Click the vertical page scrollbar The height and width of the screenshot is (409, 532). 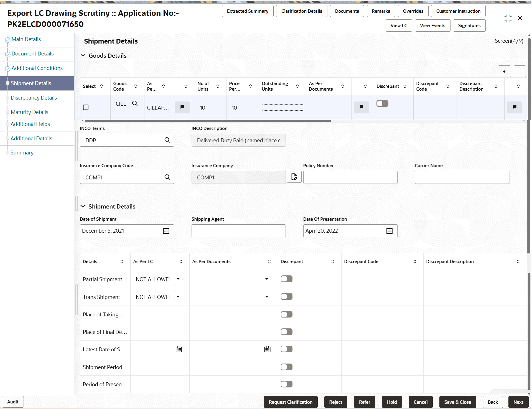[529, 146]
